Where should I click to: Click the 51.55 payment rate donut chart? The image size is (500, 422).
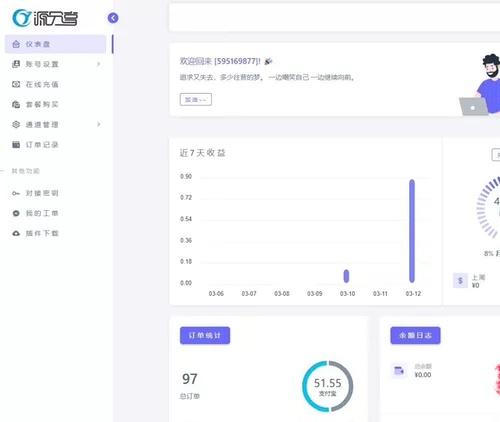click(328, 386)
